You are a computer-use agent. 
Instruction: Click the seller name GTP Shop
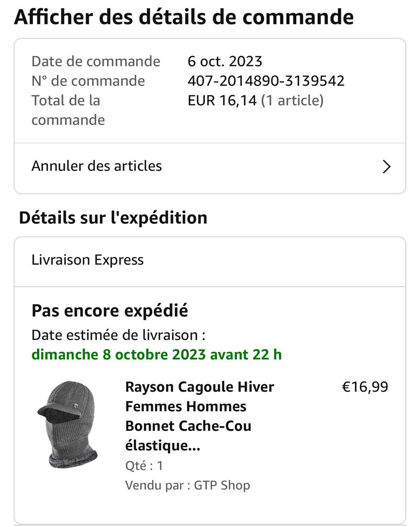click(222, 485)
